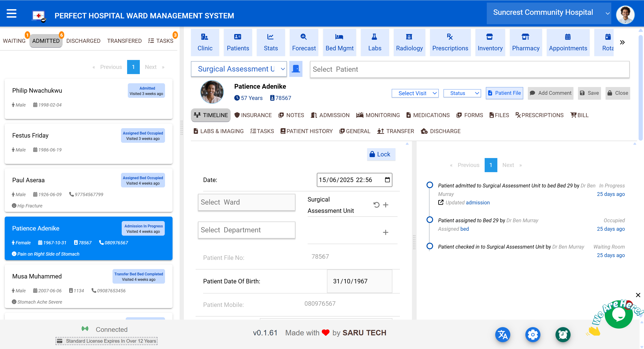This screenshot has width=644, height=349.
Task: Open the DISCHARGE tab
Action: (441, 131)
